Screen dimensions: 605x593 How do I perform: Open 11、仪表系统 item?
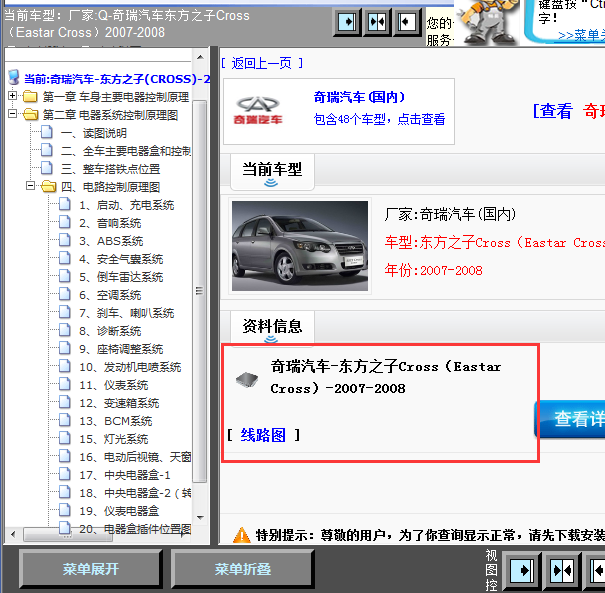(114, 385)
